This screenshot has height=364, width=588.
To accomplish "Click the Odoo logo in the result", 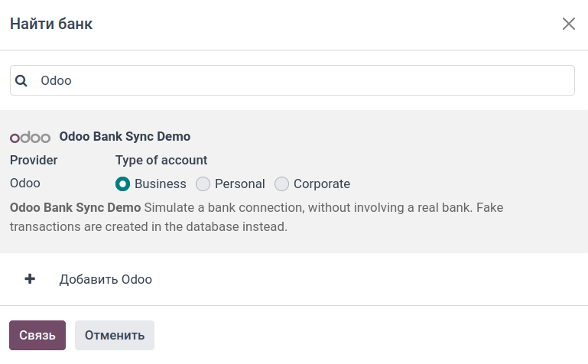I will point(30,137).
